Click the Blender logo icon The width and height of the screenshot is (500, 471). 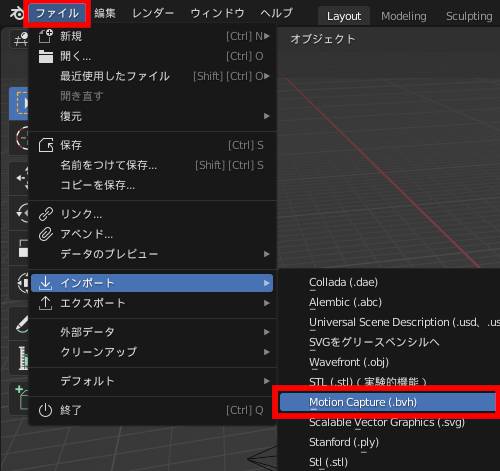pyautogui.click(x=17, y=14)
